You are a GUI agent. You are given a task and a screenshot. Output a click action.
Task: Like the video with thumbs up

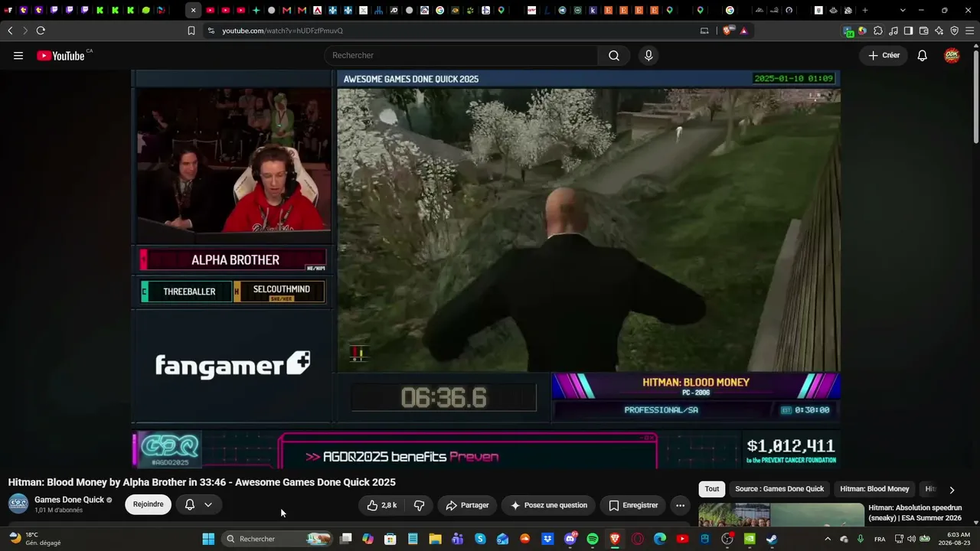click(381, 505)
